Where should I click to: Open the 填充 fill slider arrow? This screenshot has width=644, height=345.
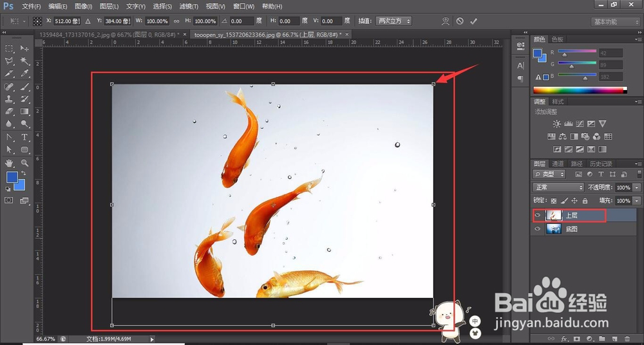click(637, 201)
